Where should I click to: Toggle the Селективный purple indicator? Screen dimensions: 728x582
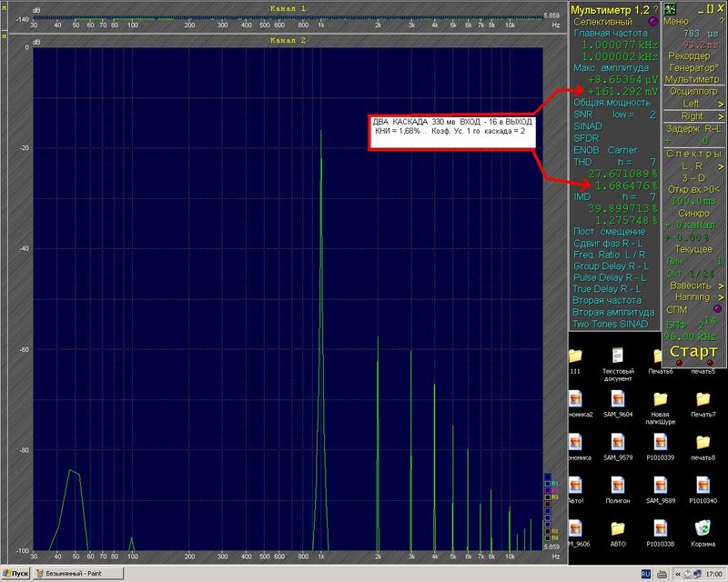point(652,21)
